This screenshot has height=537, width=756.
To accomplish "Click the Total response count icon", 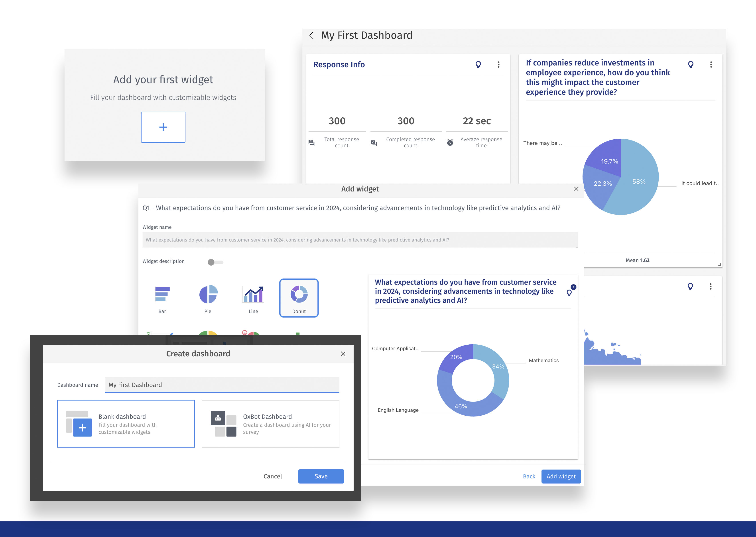I will [311, 142].
